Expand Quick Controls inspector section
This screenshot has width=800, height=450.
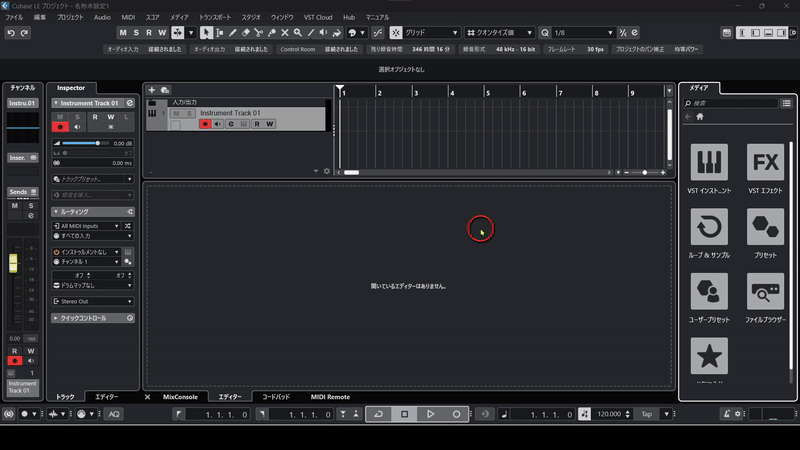(56, 318)
